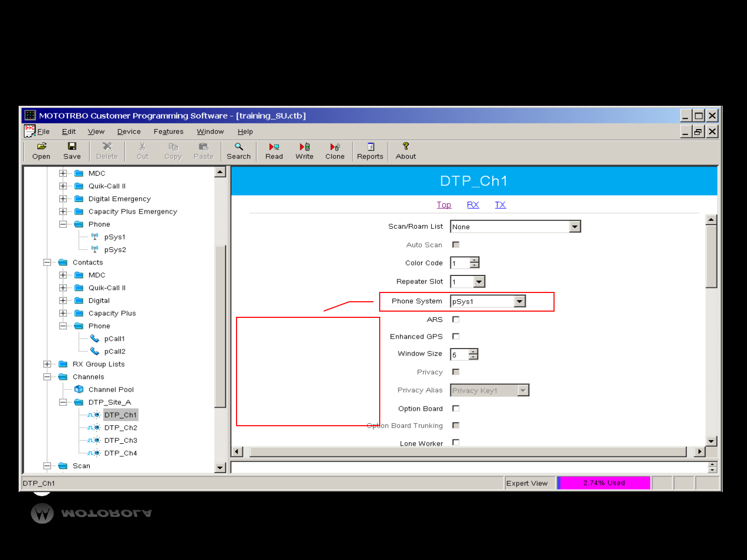Viewport: 747px width, 560px height.
Task: Collapse the Channels node
Action: [47, 377]
